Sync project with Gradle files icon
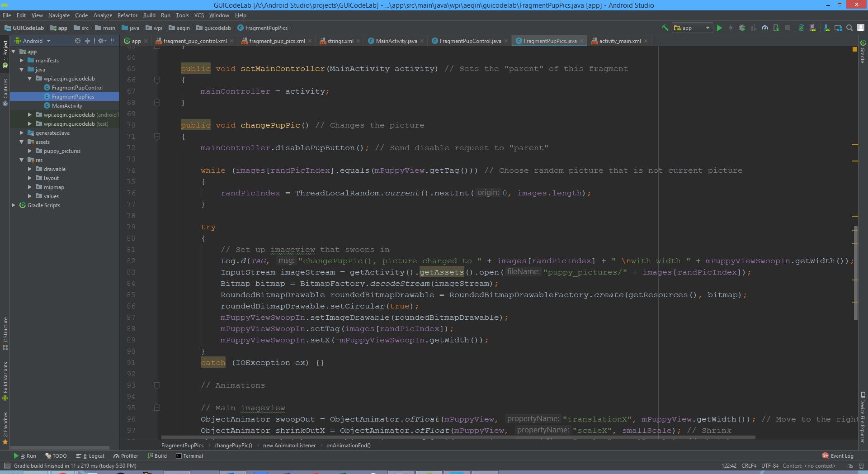 (x=801, y=28)
